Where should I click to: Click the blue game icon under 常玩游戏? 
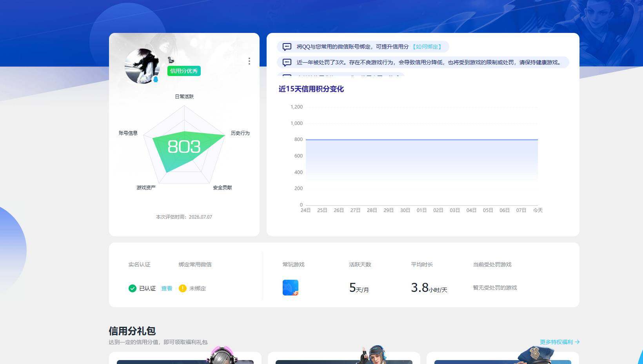[x=291, y=288]
